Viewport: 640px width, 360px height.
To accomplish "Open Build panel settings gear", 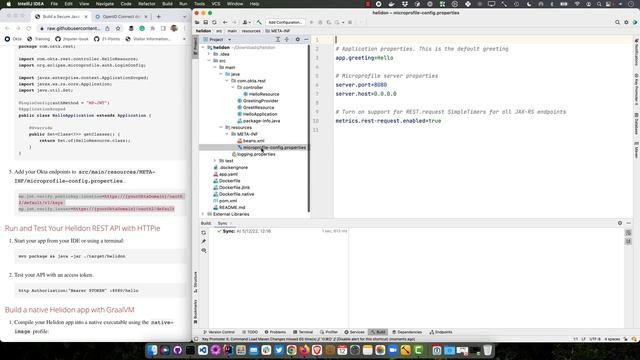I will [620, 223].
